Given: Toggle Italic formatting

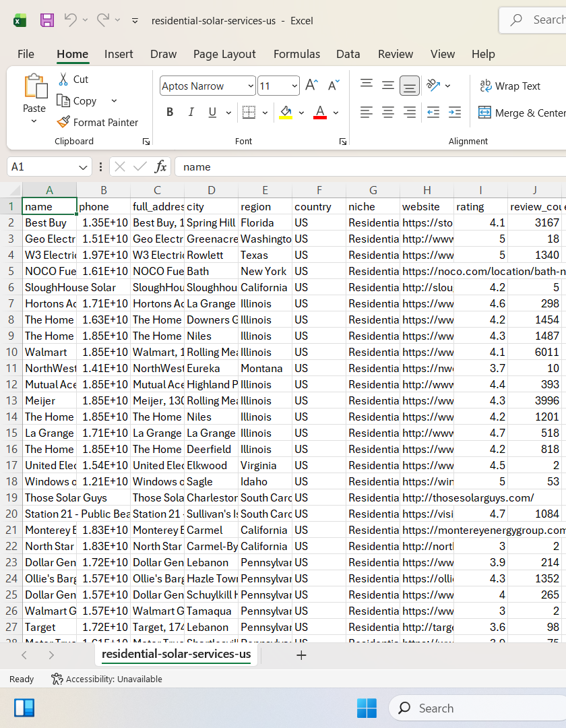Looking at the screenshot, I should click(191, 113).
